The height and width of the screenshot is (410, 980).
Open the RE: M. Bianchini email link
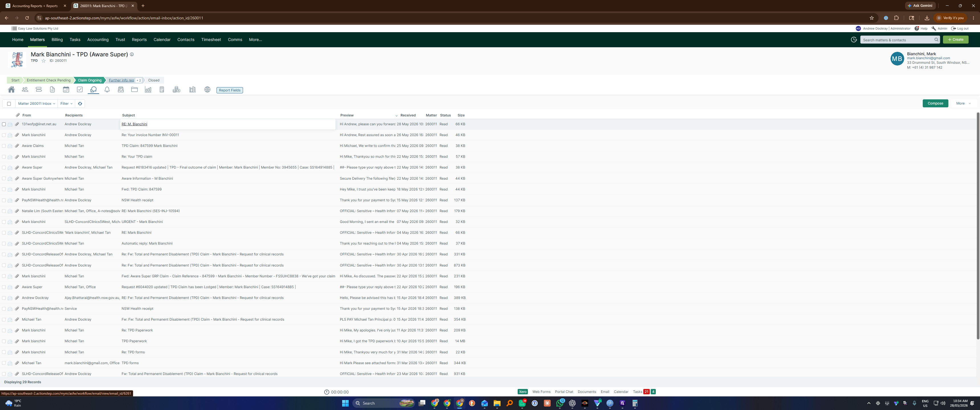click(x=134, y=124)
